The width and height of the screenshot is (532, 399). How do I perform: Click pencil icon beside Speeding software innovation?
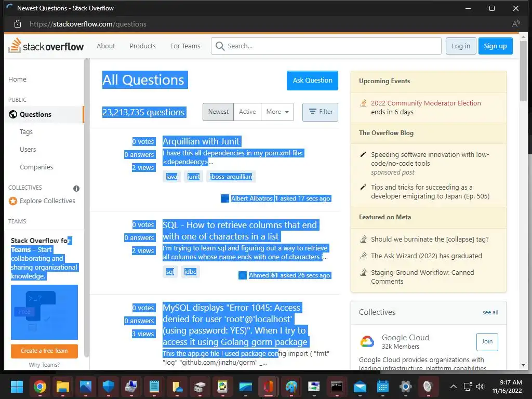[x=363, y=154]
